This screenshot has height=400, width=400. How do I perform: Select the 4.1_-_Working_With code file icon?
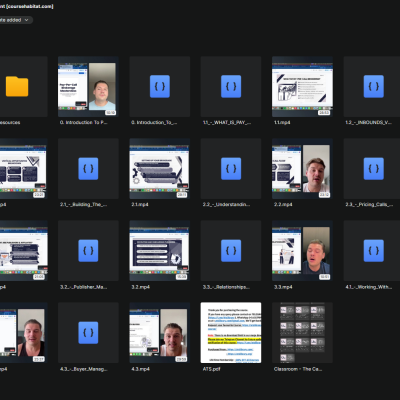pos(374,251)
